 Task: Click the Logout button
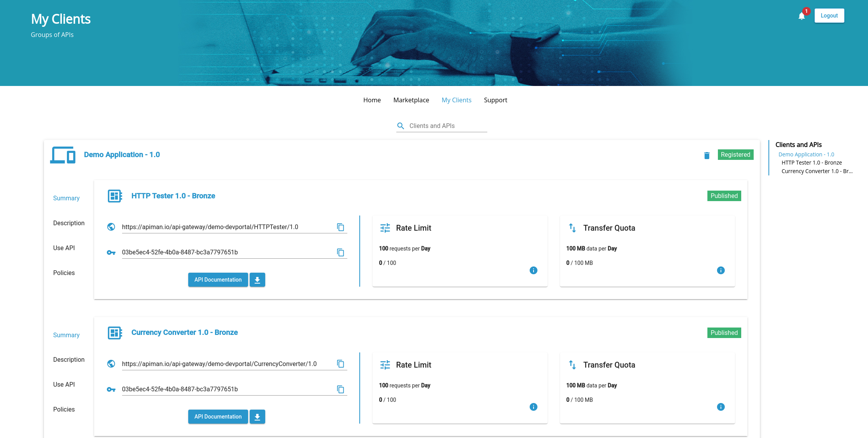tap(829, 16)
